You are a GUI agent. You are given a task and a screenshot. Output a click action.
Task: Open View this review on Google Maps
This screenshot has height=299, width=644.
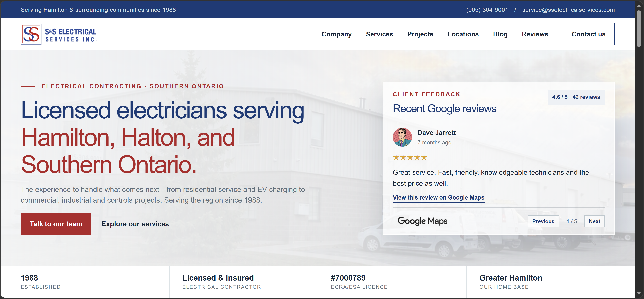(x=438, y=198)
